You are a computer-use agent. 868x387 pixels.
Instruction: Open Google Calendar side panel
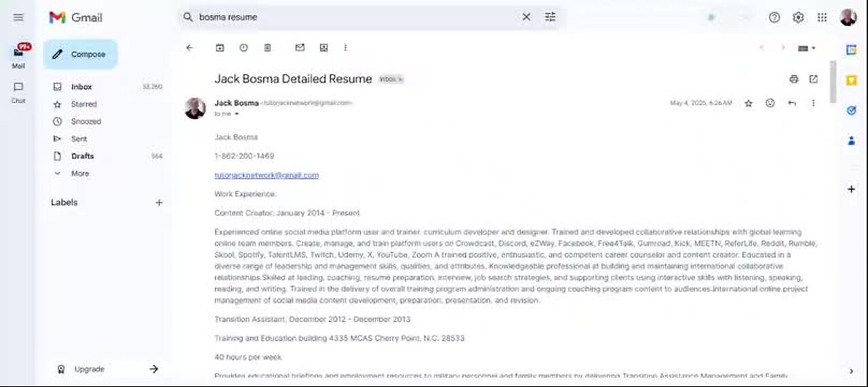(852, 49)
